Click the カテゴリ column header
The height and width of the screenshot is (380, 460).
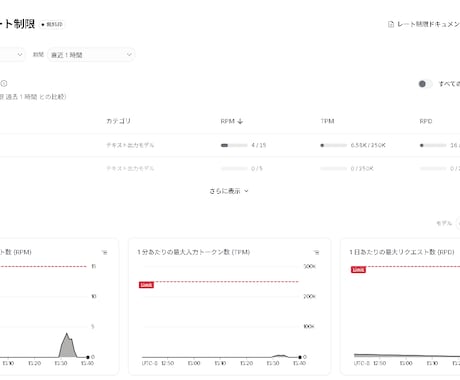(x=118, y=121)
